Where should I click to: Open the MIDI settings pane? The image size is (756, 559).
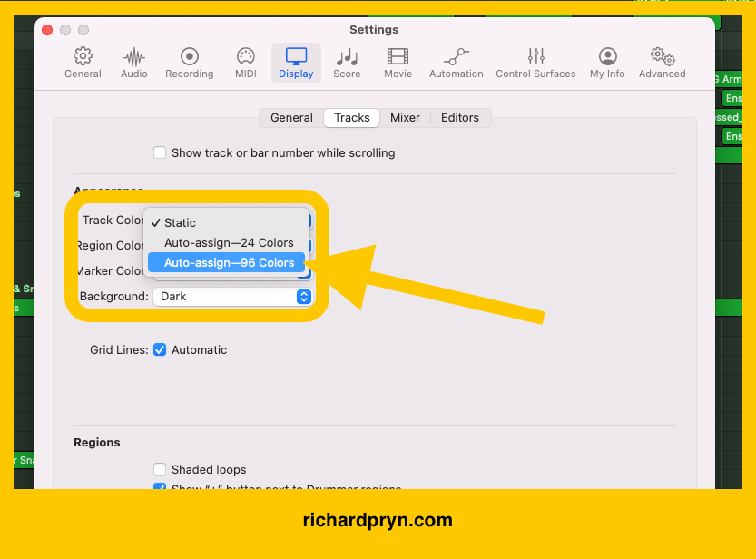pos(245,64)
